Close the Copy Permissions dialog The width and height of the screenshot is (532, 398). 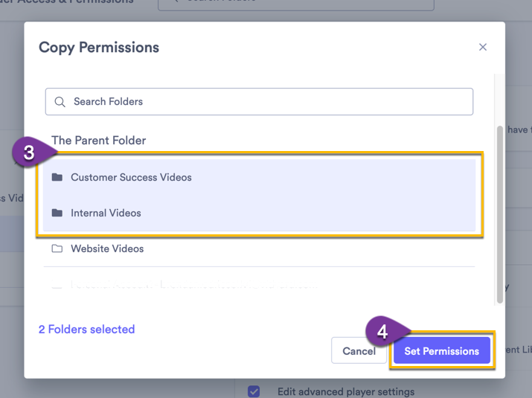coord(482,47)
